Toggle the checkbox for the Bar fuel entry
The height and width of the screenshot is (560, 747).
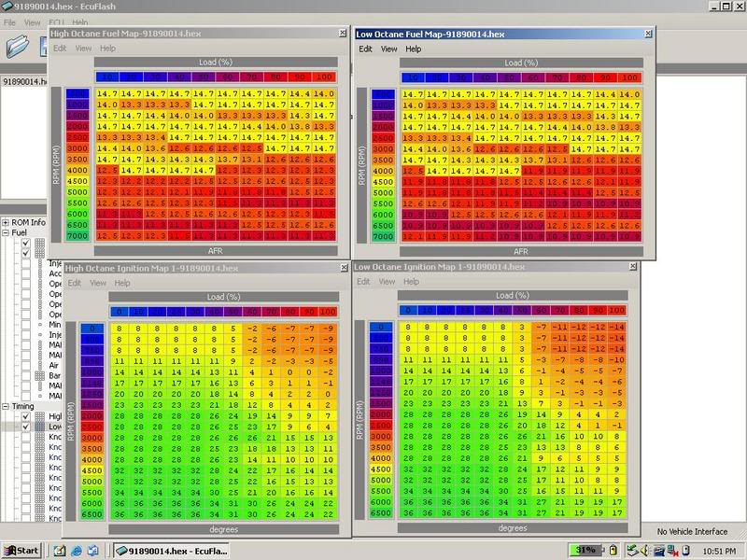point(26,376)
